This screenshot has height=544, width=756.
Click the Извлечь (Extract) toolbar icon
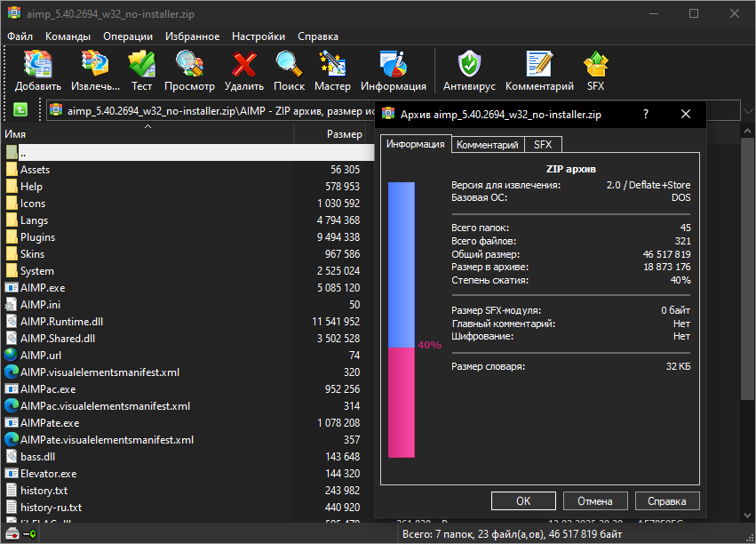click(x=95, y=64)
